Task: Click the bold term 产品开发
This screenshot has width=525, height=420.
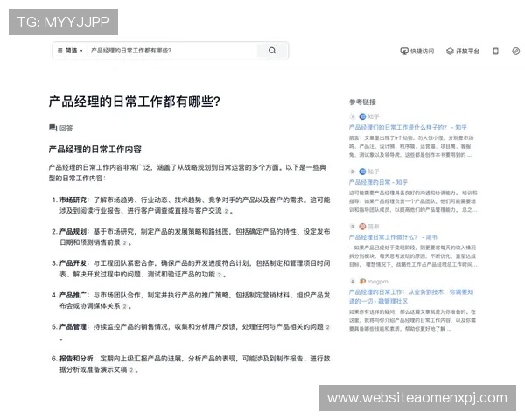Action: (x=73, y=263)
